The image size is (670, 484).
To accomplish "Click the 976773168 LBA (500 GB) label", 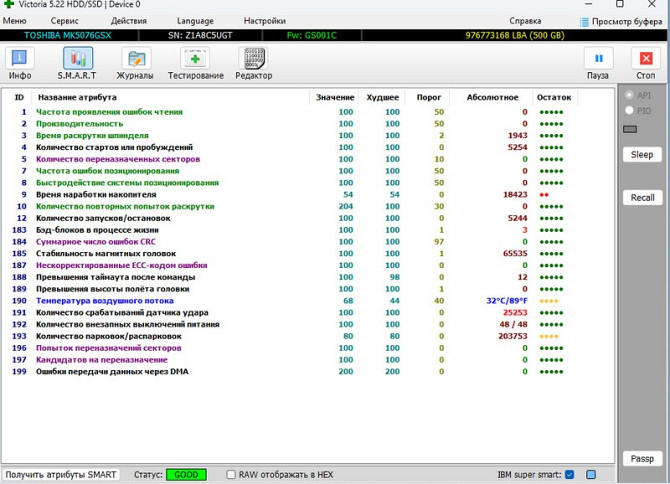I will [515, 35].
